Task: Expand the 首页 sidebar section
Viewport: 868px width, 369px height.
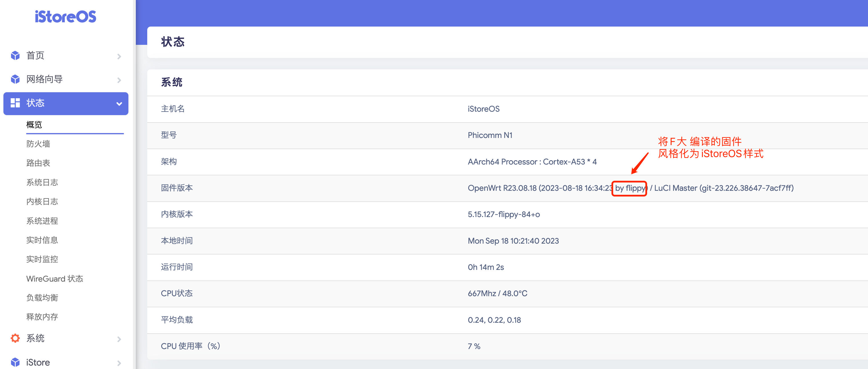Action: [x=119, y=56]
